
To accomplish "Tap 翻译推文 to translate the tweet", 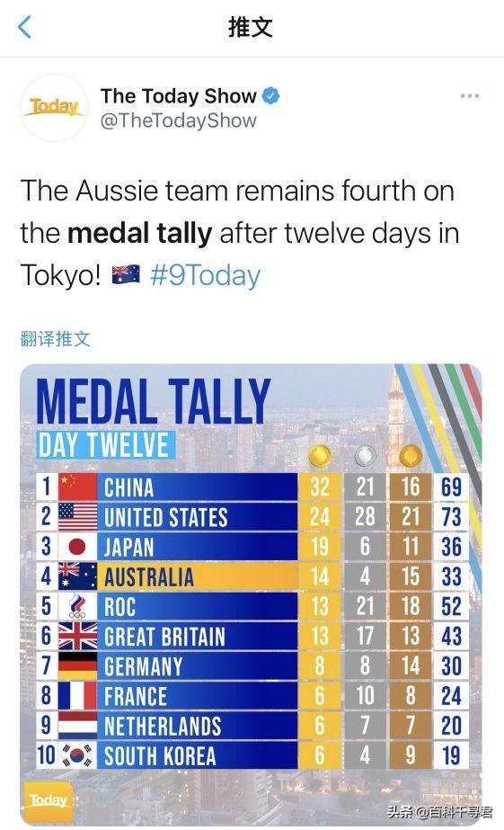I will point(56,339).
